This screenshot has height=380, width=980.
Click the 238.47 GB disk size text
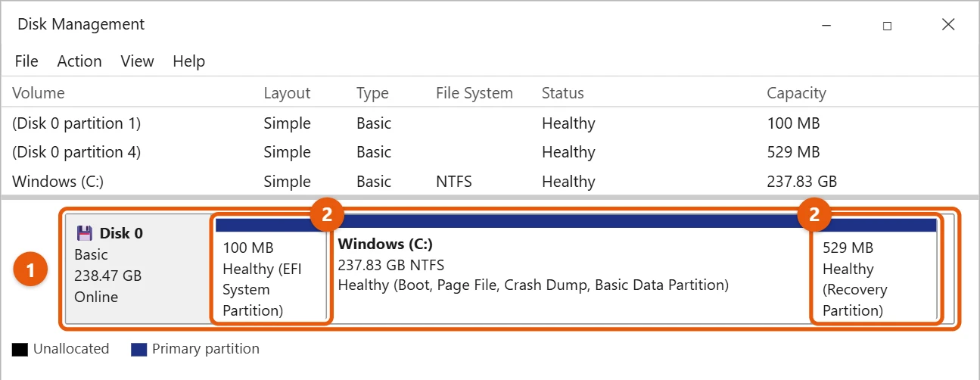point(108,276)
